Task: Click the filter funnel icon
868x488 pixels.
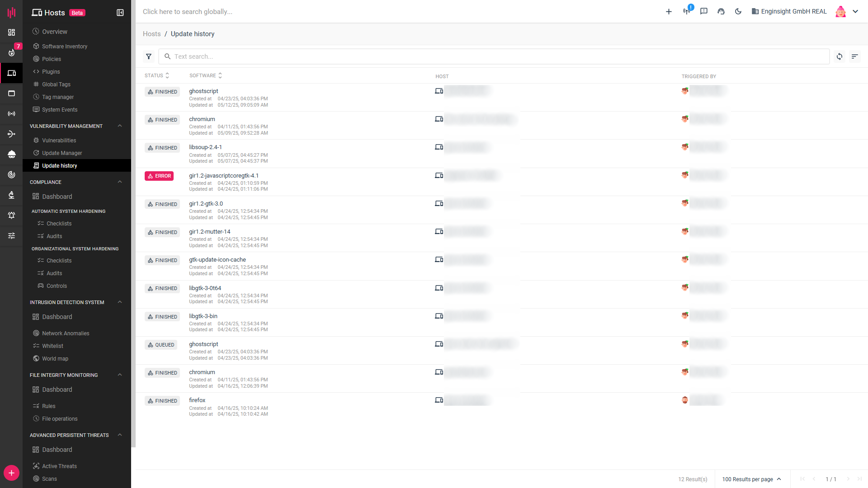Action: point(149,56)
